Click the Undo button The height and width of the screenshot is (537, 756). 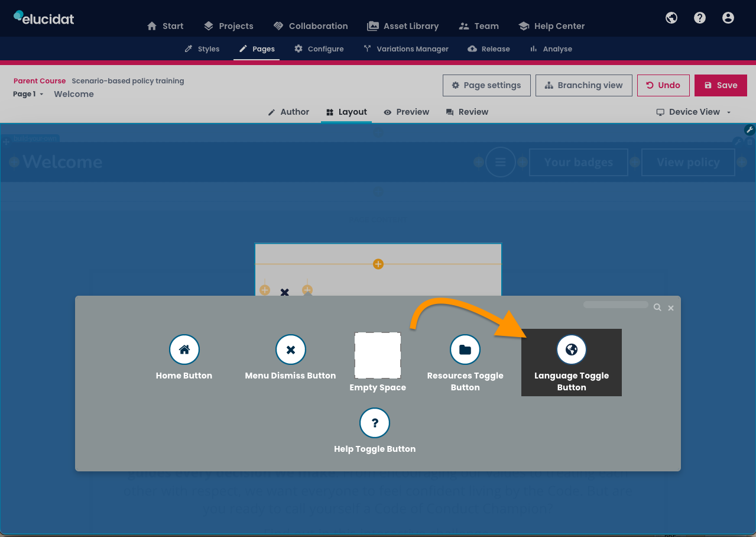pos(663,85)
